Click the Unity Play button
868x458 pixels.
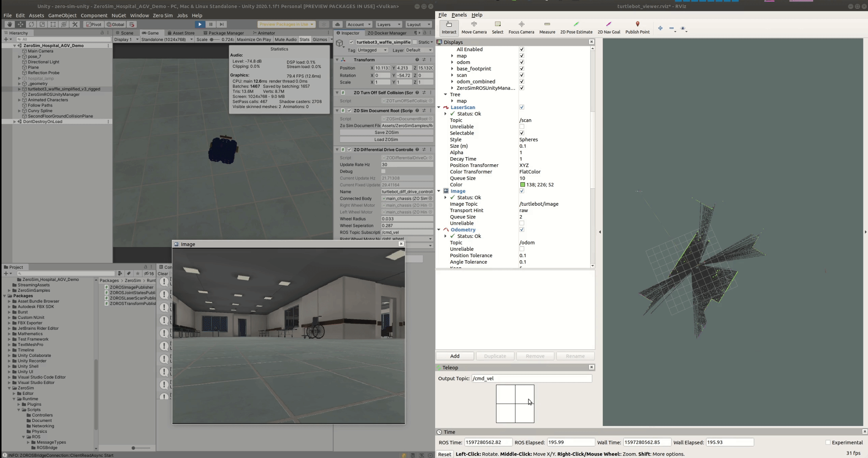point(200,24)
